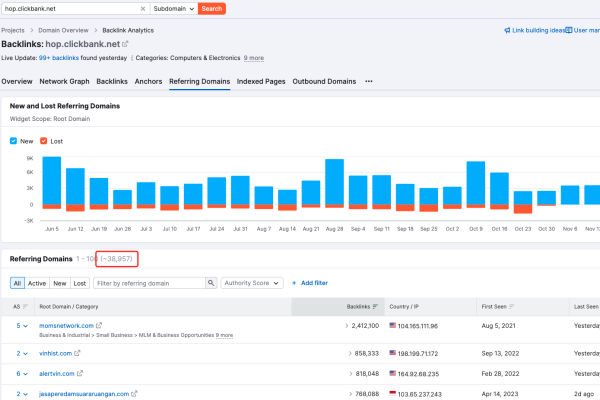600x400 pixels.
Task: Open the more tabs ellipsis menu
Action: coord(368,81)
